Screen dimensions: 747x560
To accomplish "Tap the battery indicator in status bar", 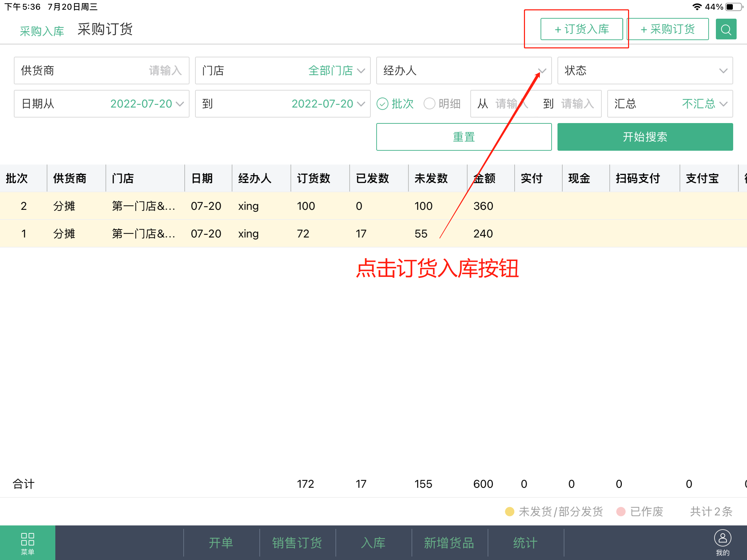I will [x=735, y=7].
